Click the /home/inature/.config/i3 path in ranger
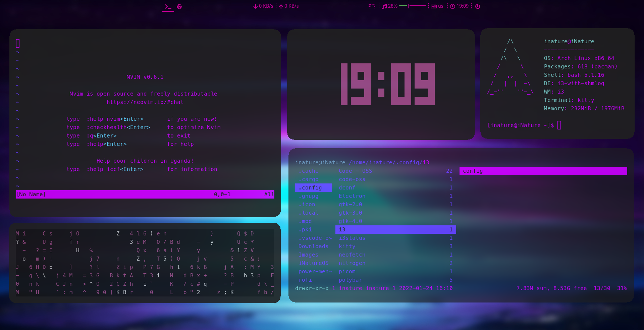The image size is (644, 330). [389, 163]
